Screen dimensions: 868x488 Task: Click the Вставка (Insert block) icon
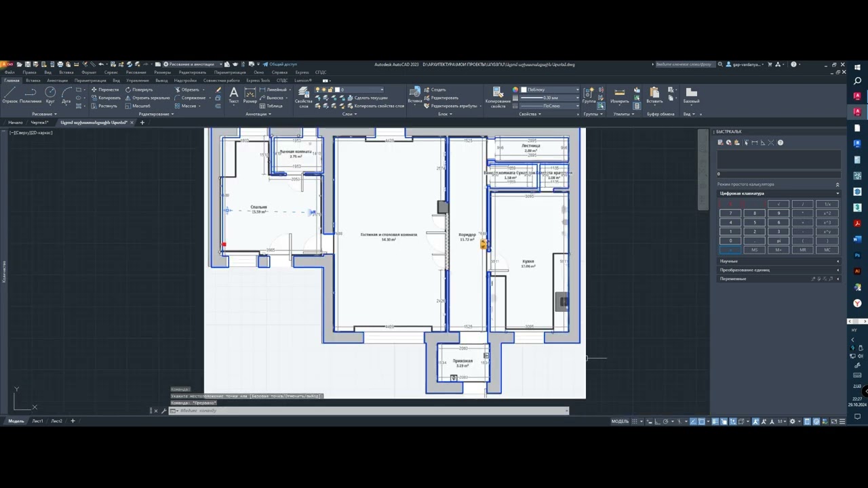(415, 94)
